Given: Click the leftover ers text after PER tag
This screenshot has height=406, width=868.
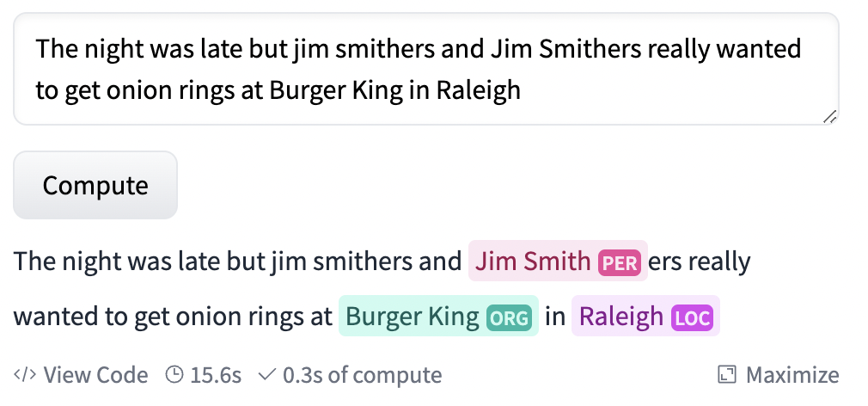Looking at the screenshot, I should click(x=665, y=261).
